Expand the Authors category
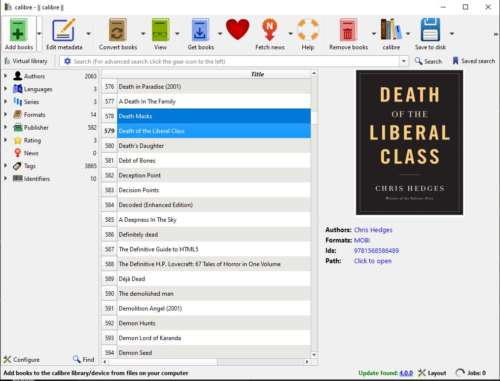The image size is (500, 381). point(5,76)
